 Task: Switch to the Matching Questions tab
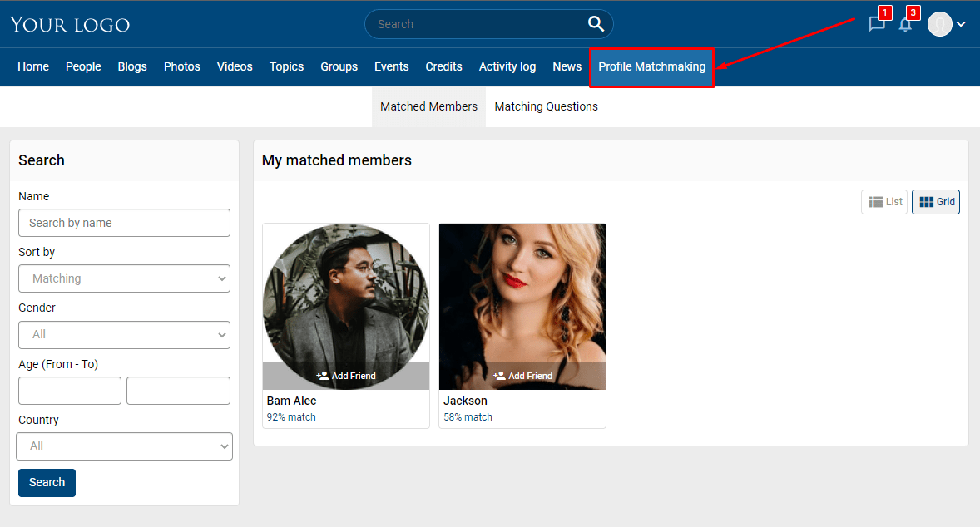[x=546, y=106]
